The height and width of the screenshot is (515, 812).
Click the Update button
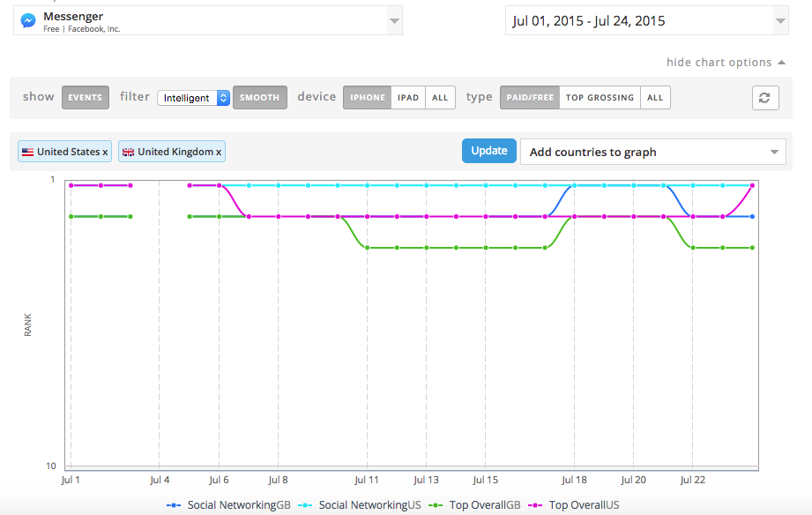[488, 151]
